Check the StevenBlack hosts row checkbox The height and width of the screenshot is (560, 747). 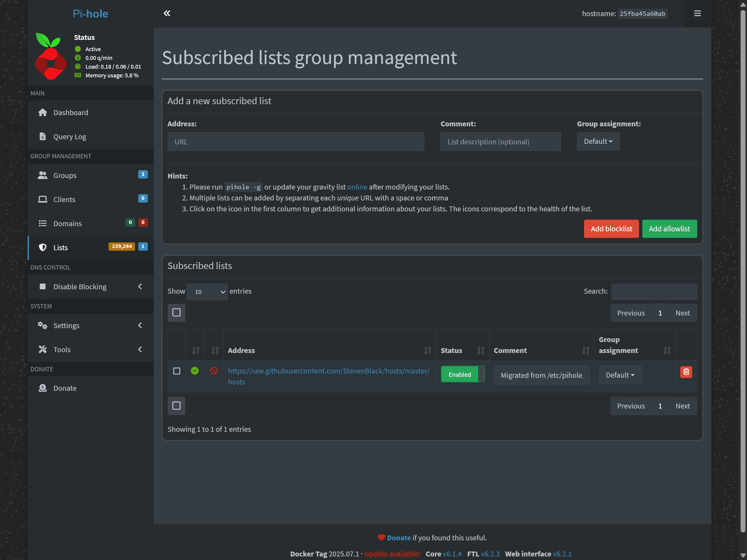[177, 371]
